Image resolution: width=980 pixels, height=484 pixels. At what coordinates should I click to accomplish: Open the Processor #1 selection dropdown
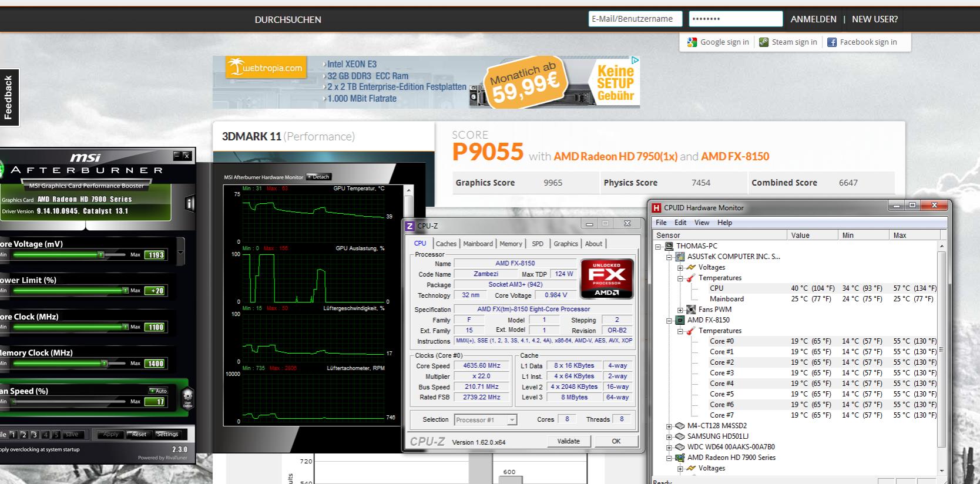[x=512, y=420]
